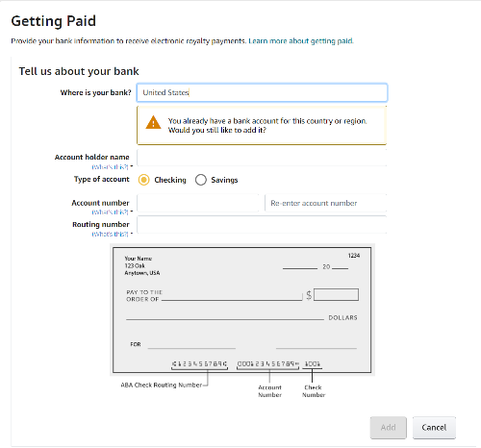
Task: Open 'Learn more about getting paid' link
Action: [x=301, y=41]
